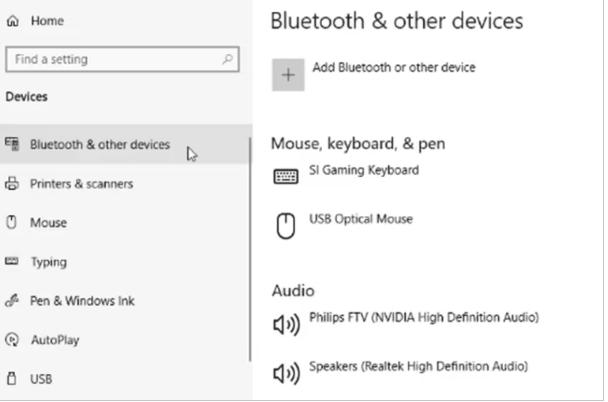This screenshot has height=402, width=608.
Task: Click in the Find a setting field
Action: (x=122, y=59)
